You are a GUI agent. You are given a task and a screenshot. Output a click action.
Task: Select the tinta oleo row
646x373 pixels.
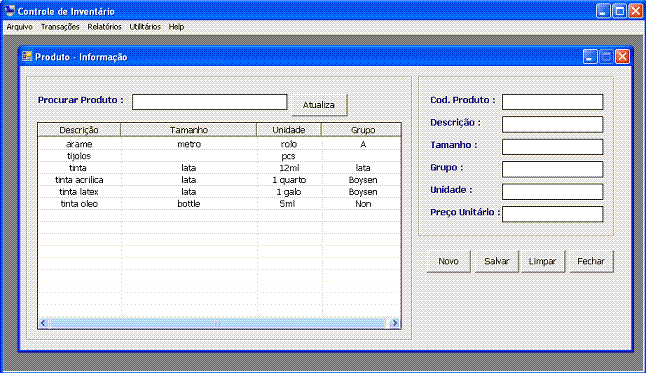(x=219, y=204)
